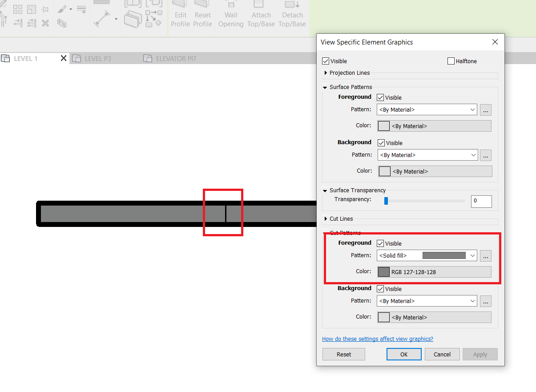
Task: Click the Reset button in the dialog
Action: click(343, 354)
